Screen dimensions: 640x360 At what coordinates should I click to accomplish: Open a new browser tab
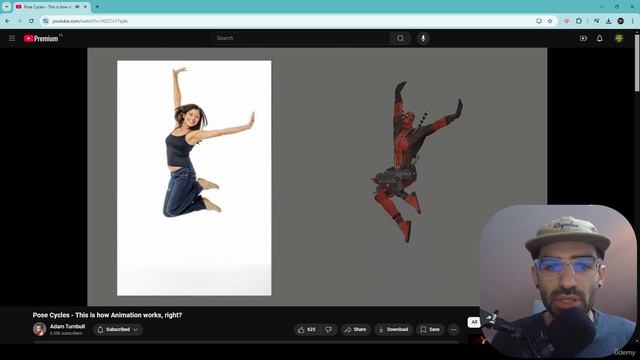(x=97, y=7)
